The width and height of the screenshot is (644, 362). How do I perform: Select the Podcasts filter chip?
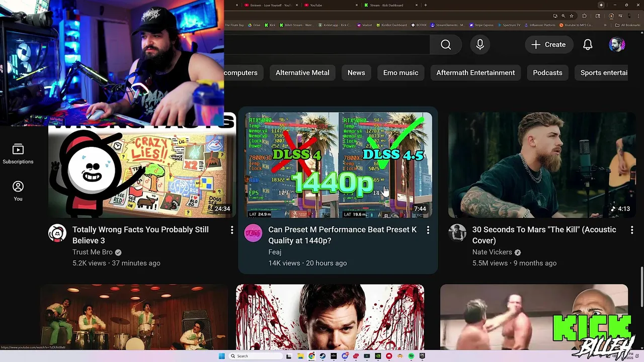point(547,73)
